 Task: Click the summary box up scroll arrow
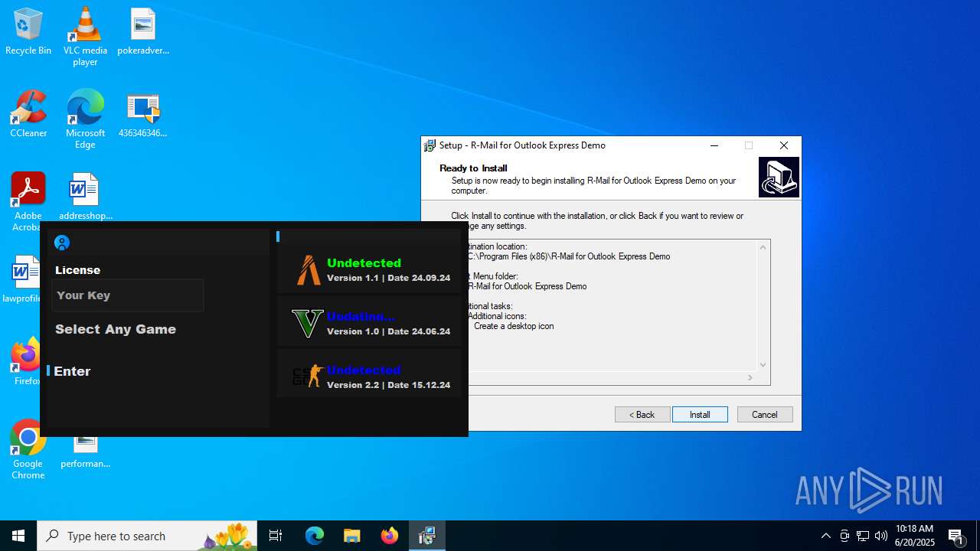coord(763,247)
